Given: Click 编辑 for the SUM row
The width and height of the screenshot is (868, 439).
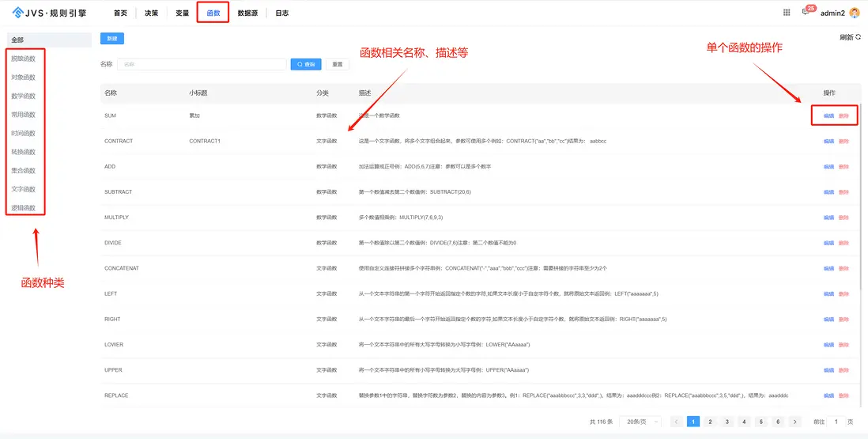Looking at the screenshot, I should coord(828,115).
